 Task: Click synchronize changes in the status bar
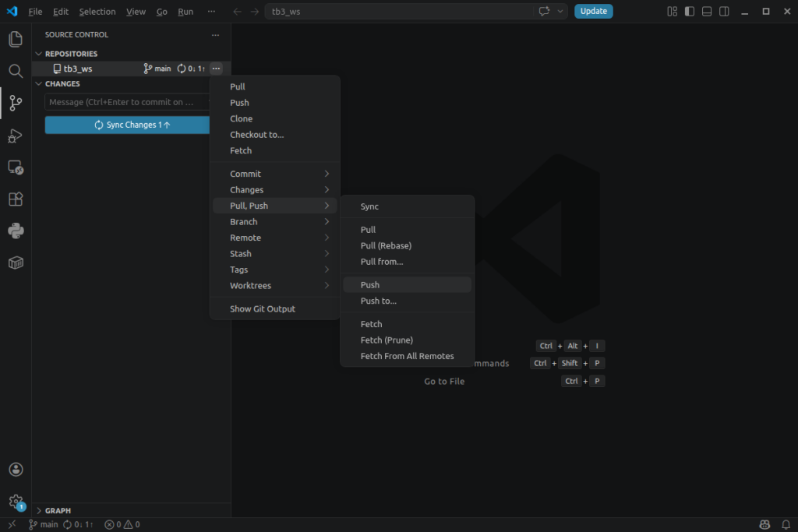click(78, 524)
